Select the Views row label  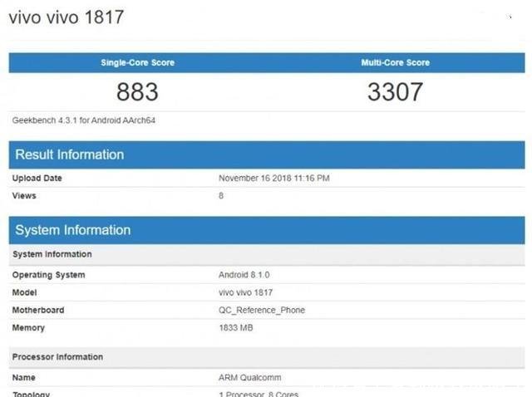(x=25, y=196)
